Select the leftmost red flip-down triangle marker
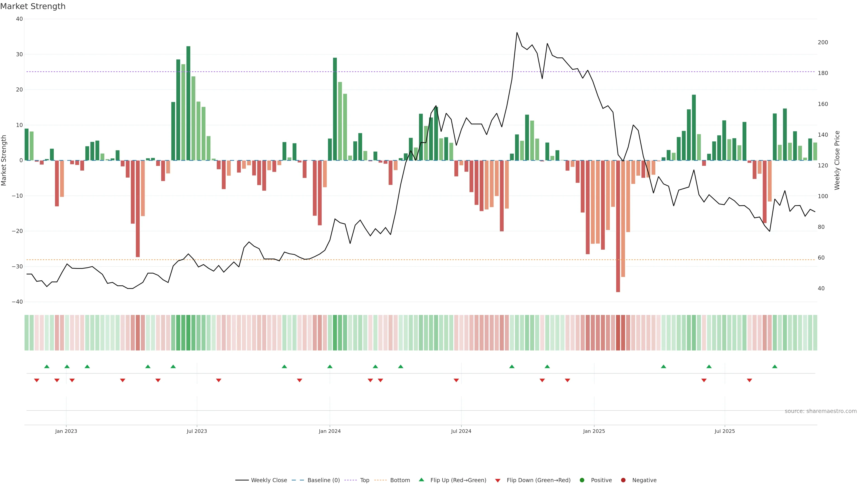 point(37,380)
